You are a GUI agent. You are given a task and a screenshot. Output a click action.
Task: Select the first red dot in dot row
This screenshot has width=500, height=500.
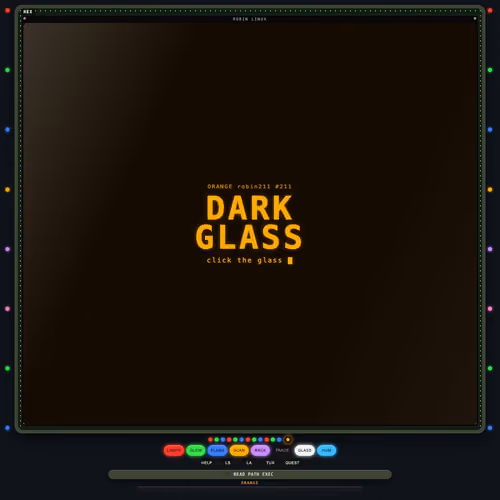point(210,440)
